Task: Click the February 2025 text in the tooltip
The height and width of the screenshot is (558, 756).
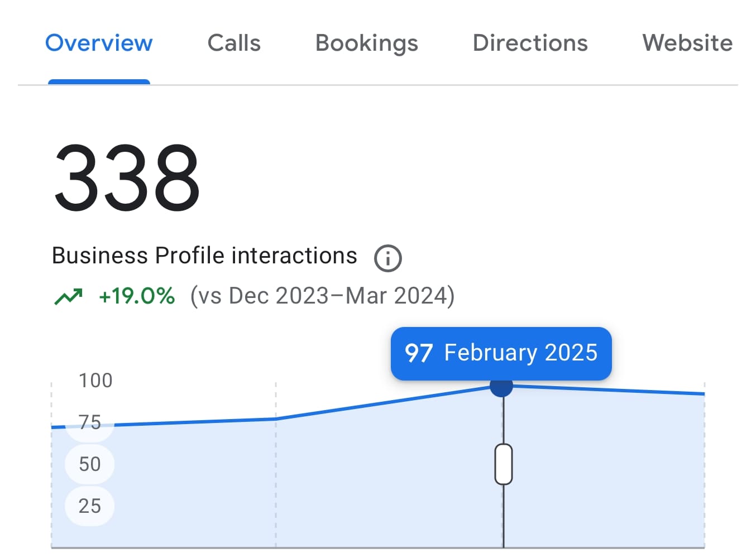Action: 520,353
